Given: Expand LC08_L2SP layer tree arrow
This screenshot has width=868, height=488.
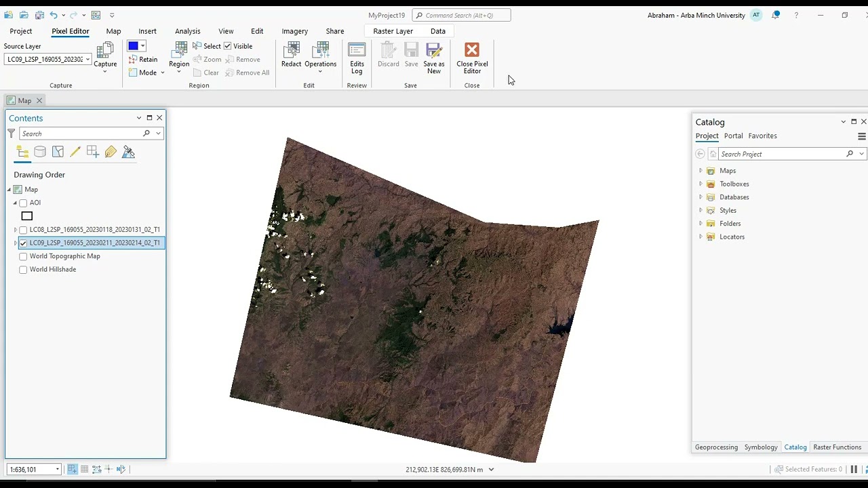Looking at the screenshot, I should tap(15, 230).
